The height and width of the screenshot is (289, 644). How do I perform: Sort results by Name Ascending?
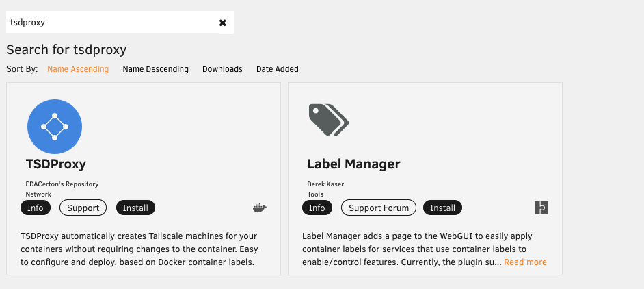coord(78,69)
